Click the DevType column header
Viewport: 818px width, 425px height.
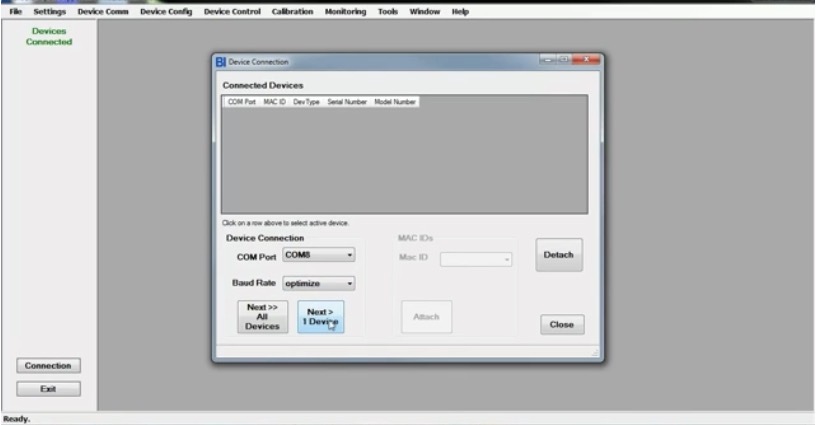tap(306, 102)
